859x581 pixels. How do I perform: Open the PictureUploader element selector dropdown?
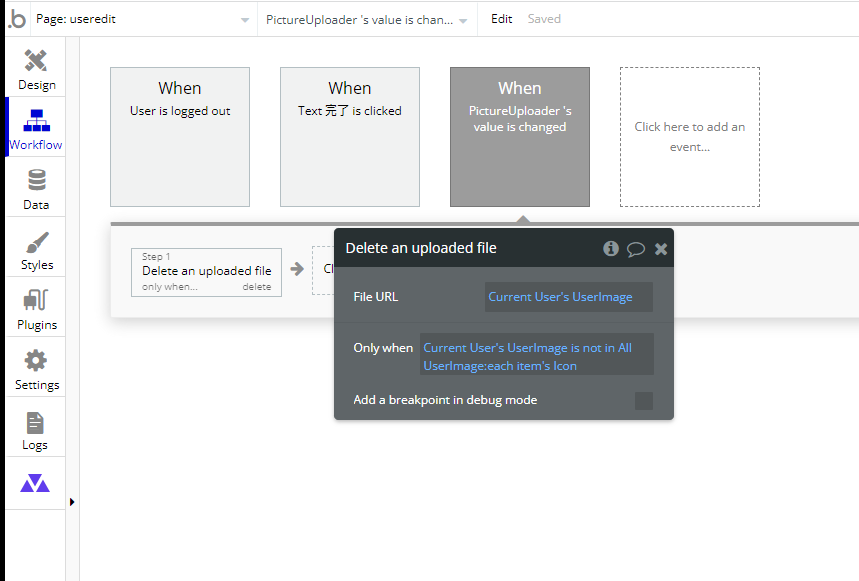click(x=366, y=20)
